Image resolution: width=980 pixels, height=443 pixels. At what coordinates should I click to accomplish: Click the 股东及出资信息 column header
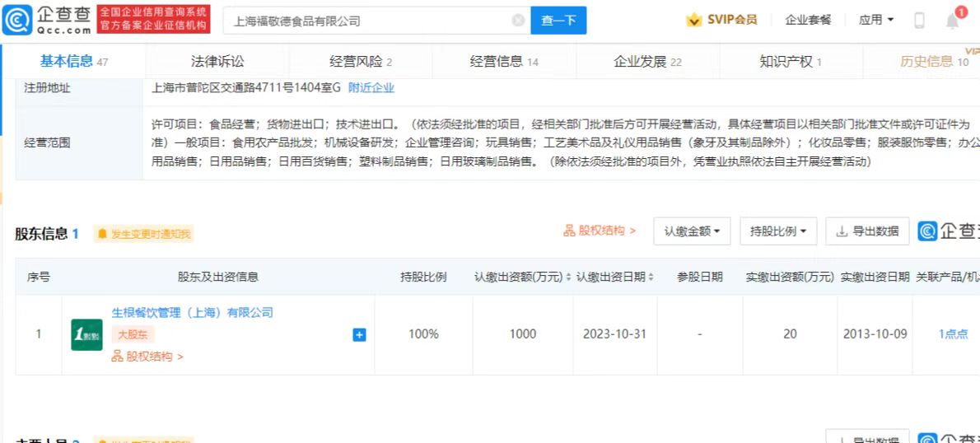point(218,277)
